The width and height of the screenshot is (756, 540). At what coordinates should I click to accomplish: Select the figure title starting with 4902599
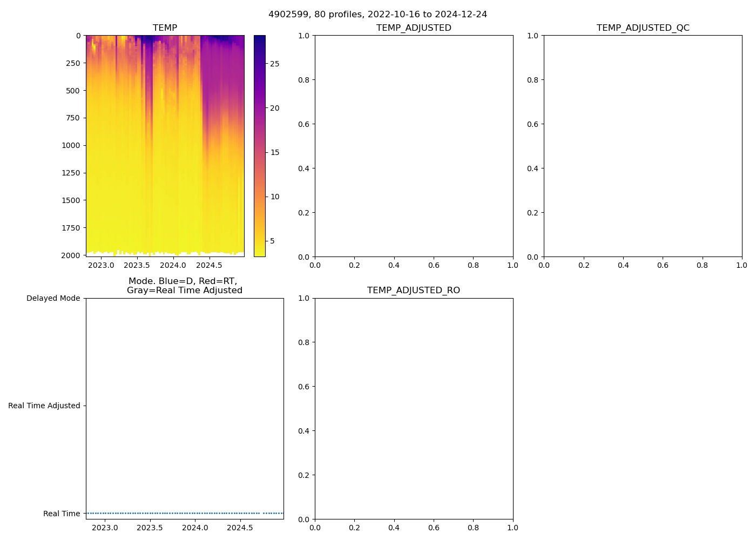tap(377, 15)
